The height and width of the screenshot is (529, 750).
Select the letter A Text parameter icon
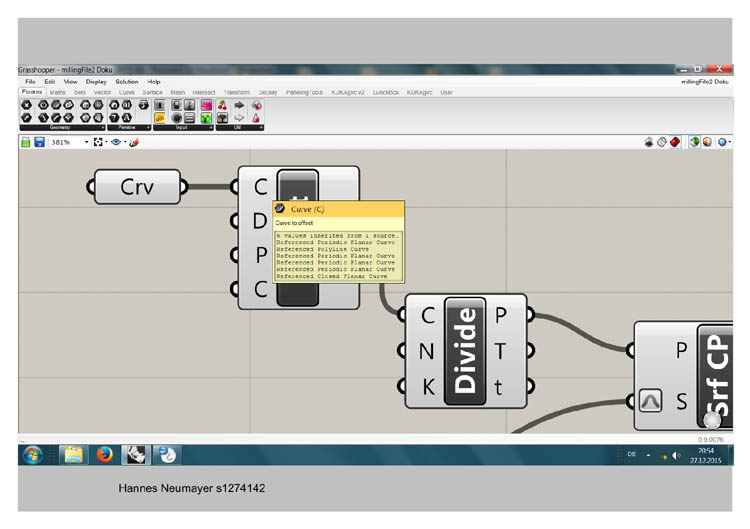tap(127, 118)
